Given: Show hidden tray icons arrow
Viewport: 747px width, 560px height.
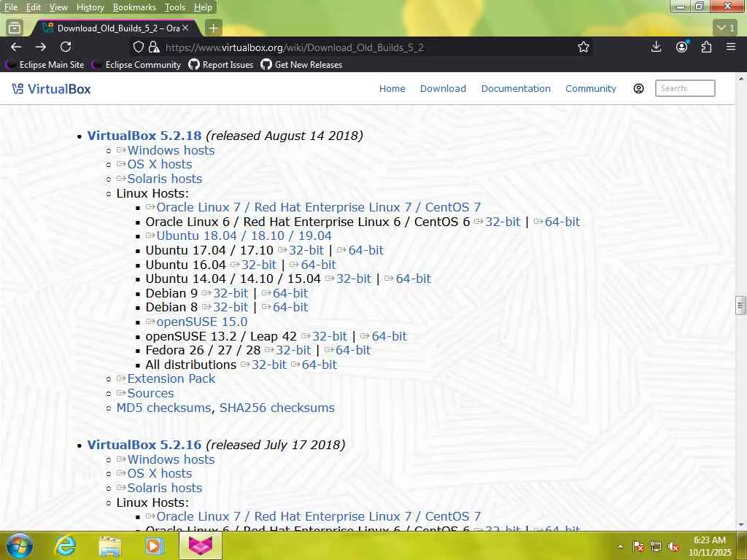Looking at the screenshot, I should 620,546.
